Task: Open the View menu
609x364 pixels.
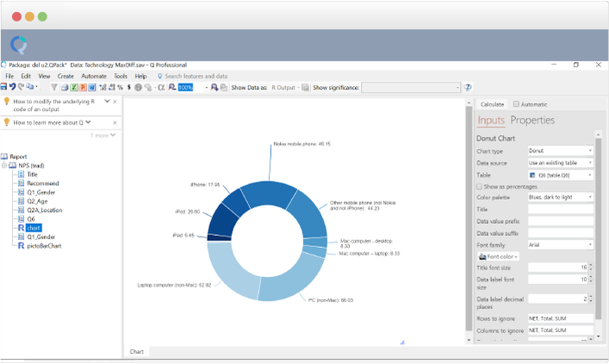Action: (44, 76)
